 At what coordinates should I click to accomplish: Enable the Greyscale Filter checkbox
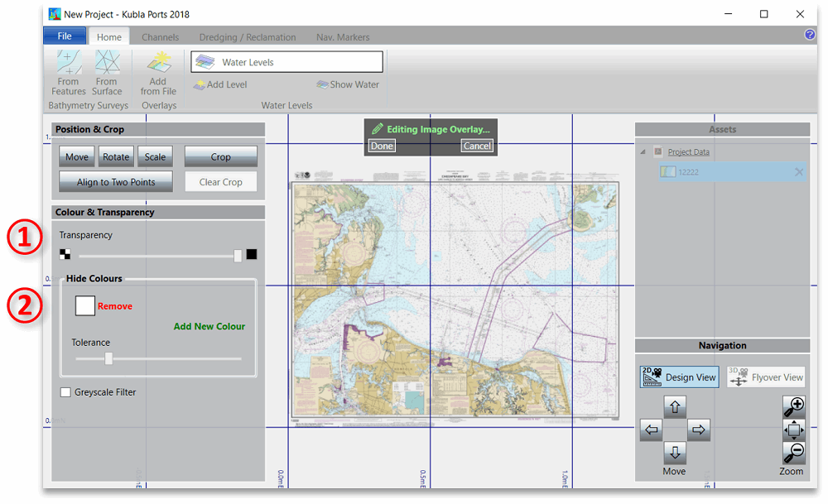(x=65, y=392)
